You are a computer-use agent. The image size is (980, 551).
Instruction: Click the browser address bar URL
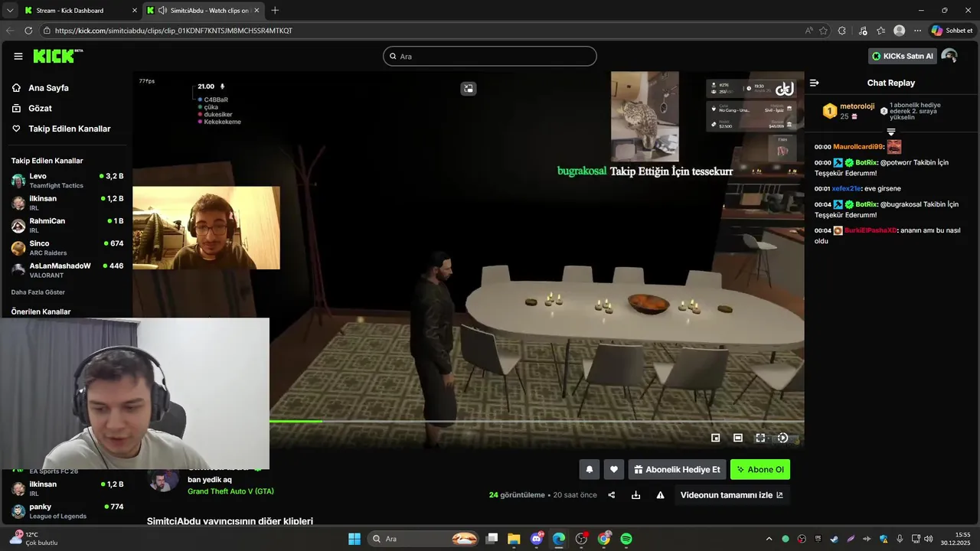point(174,31)
